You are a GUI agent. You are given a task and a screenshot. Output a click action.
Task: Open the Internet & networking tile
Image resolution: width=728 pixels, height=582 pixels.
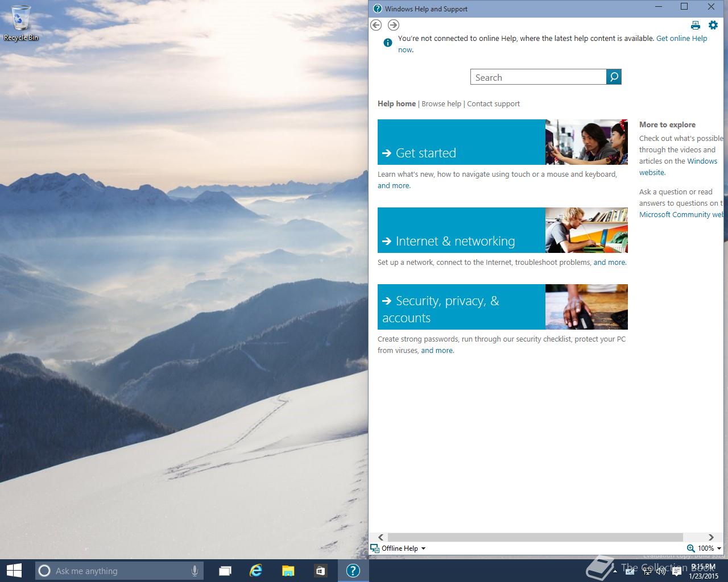tap(461, 230)
